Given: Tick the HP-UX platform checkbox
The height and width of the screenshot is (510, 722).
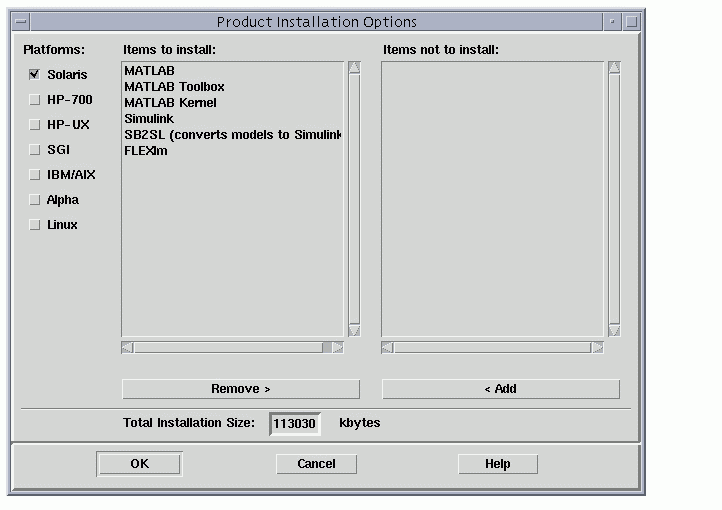Looking at the screenshot, I should tap(35, 124).
